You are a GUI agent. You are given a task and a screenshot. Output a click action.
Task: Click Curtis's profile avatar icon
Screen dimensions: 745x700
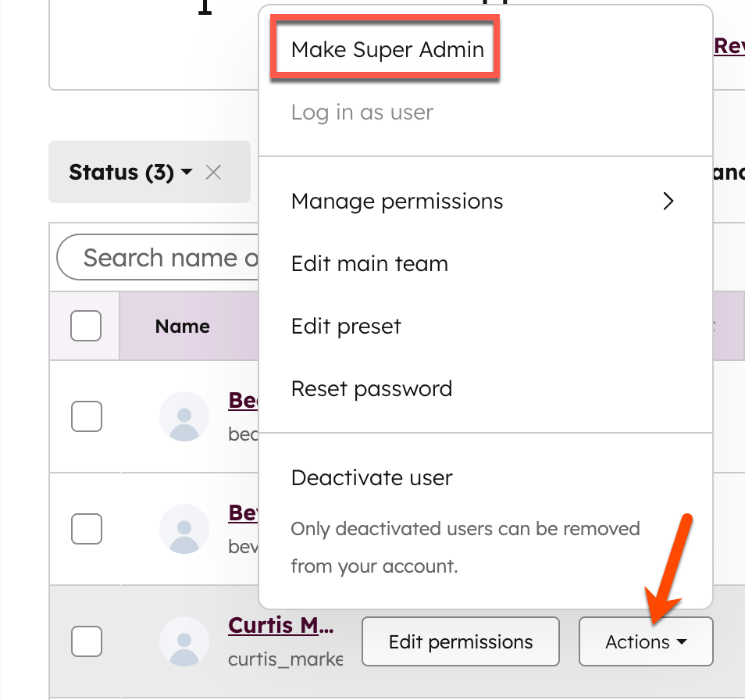pos(184,641)
